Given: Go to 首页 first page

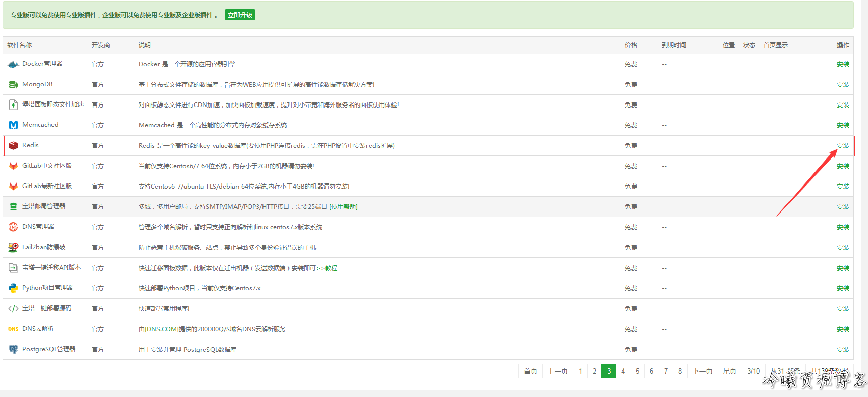Looking at the screenshot, I should click(x=531, y=371).
